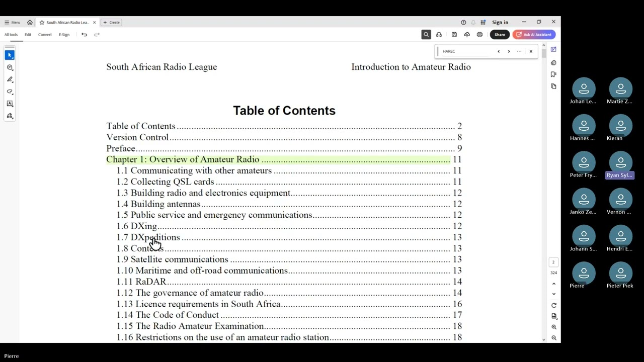
Task: Select the arrow selection tool
Action: pyautogui.click(x=10, y=55)
